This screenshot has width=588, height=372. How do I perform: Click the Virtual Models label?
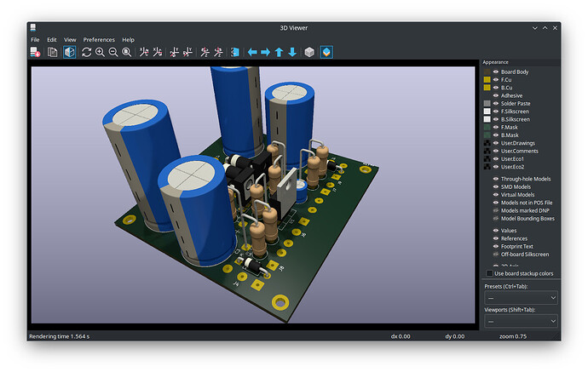pyautogui.click(x=517, y=195)
